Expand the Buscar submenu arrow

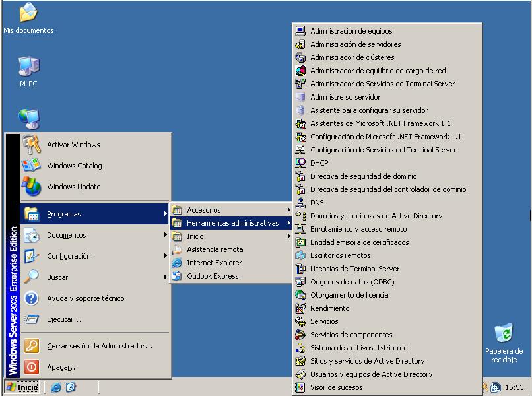tap(165, 277)
